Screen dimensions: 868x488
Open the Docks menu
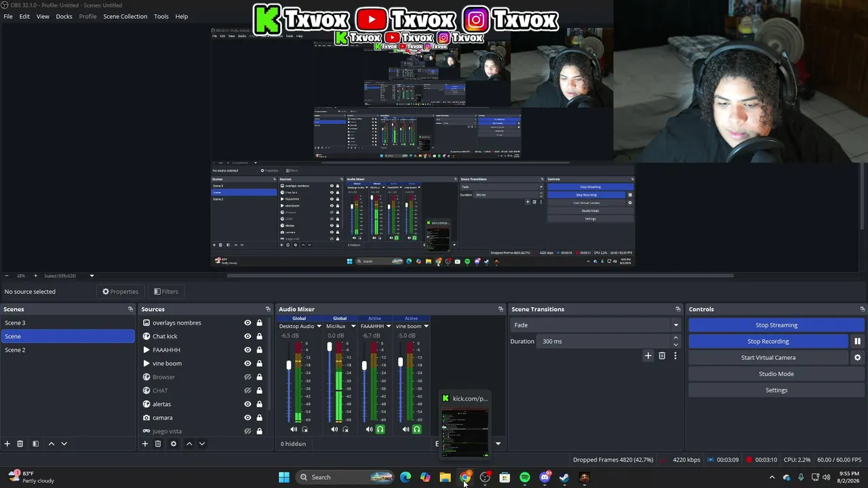[x=64, y=16]
